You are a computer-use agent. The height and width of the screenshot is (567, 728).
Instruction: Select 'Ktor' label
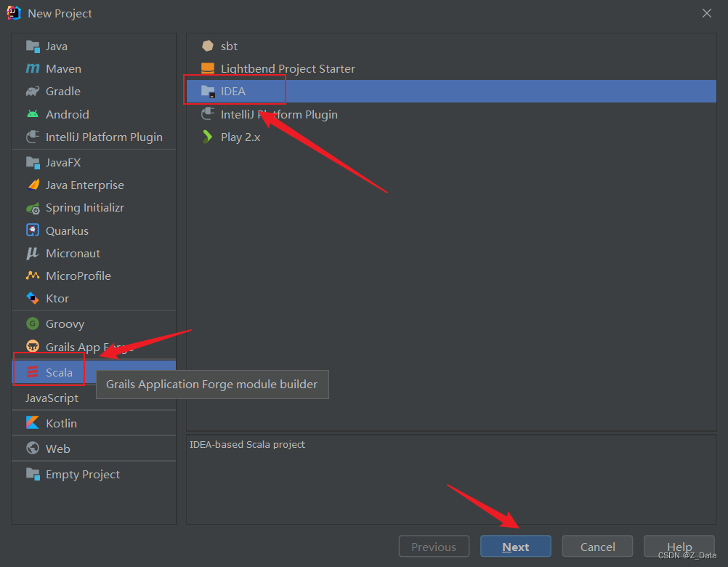pos(57,298)
